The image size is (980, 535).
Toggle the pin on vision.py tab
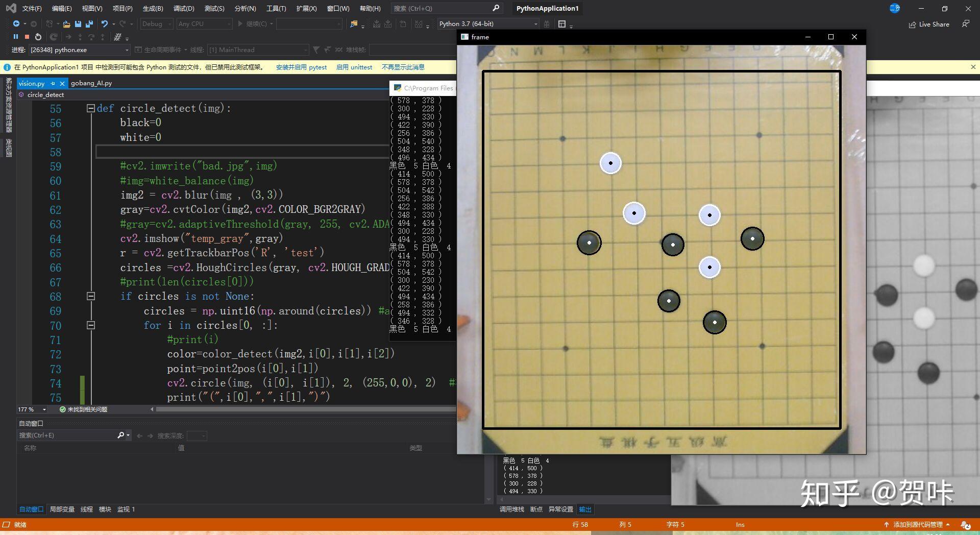tap(53, 83)
